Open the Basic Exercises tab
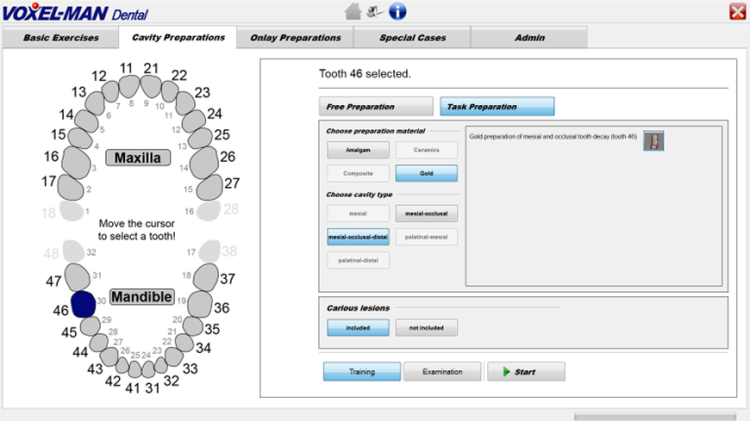Viewport: 750px width, 421px height. click(61, 37)
